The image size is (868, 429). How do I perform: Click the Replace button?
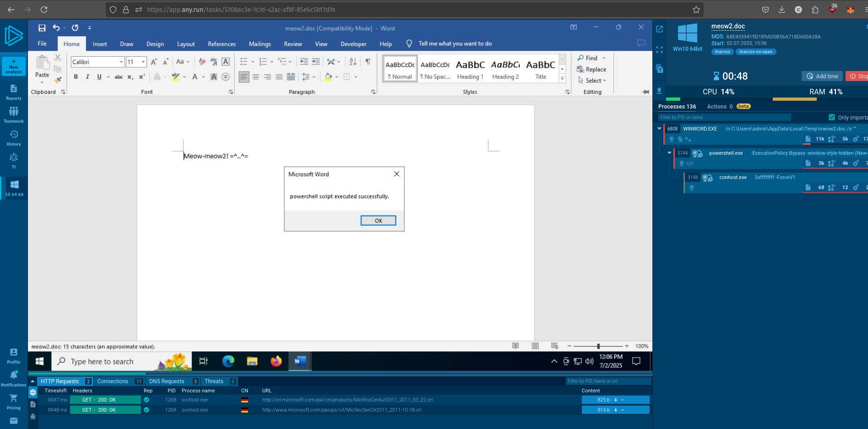[591, 70]
